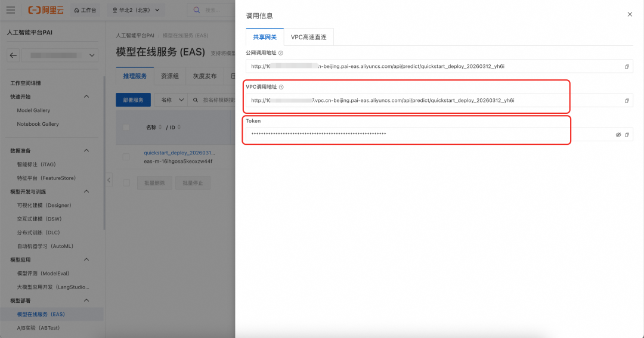Open the 名称 filter dropdown
The image size is (644, 338).
point(171,100)
